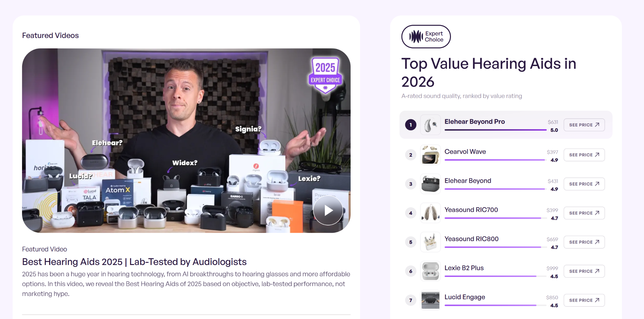See price for Yeasound RIC700
644x319 pixels.
pos(584,213)
